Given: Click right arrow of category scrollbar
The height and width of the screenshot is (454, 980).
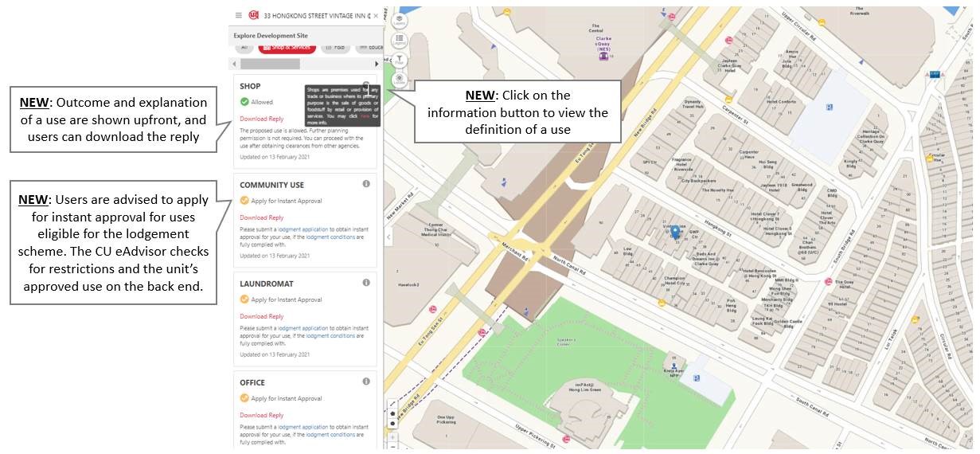Looking at the screenshot, I should click(377, 64).
